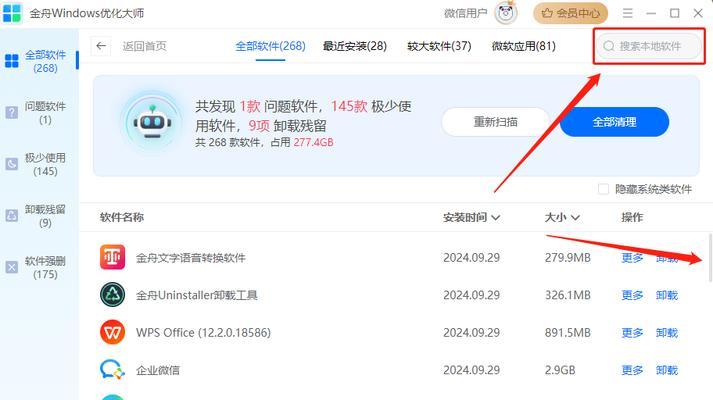
Task: Sort by 安装时间 column arrow
Action: 496,218
